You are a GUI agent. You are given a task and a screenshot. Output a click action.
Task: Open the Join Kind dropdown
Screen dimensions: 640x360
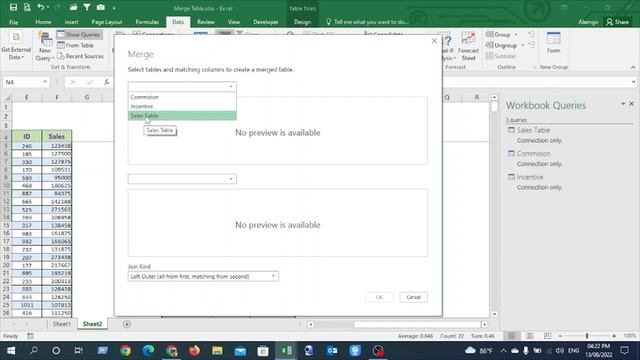[203, 276]
